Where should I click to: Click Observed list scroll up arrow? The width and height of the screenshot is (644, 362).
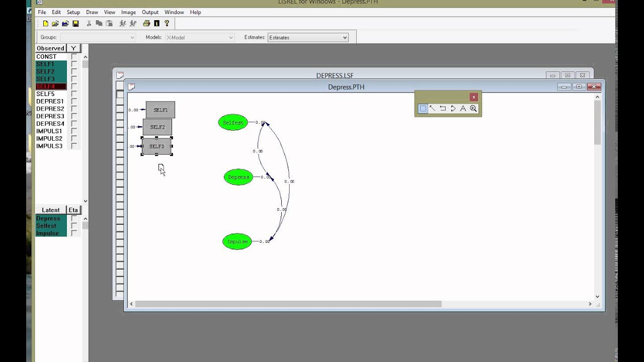pos(85,57)
